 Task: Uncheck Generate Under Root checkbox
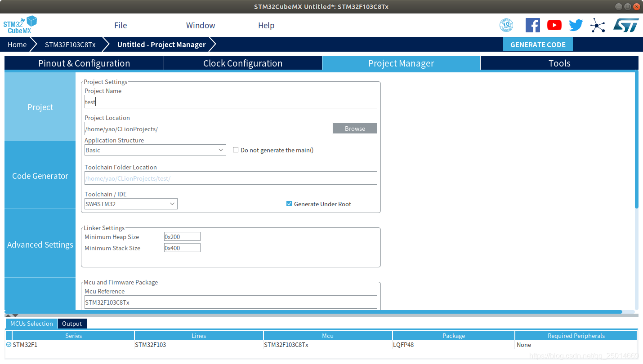coord(289,204)
